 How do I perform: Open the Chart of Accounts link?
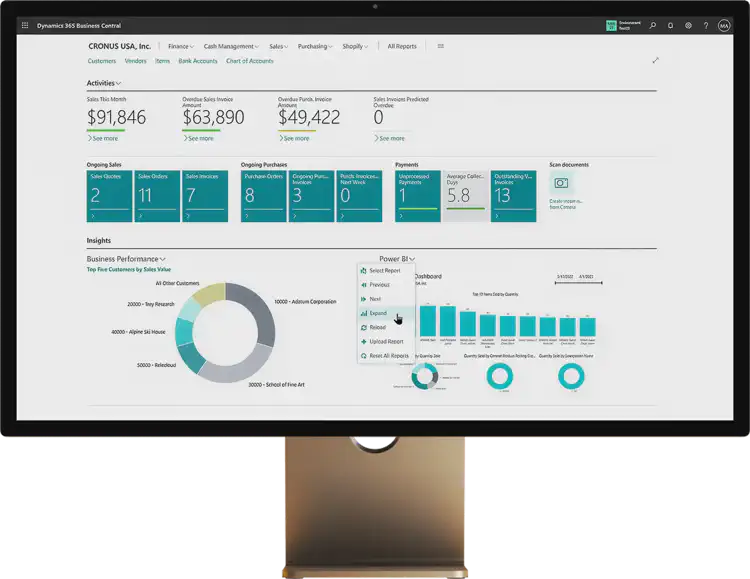[250, 61]
